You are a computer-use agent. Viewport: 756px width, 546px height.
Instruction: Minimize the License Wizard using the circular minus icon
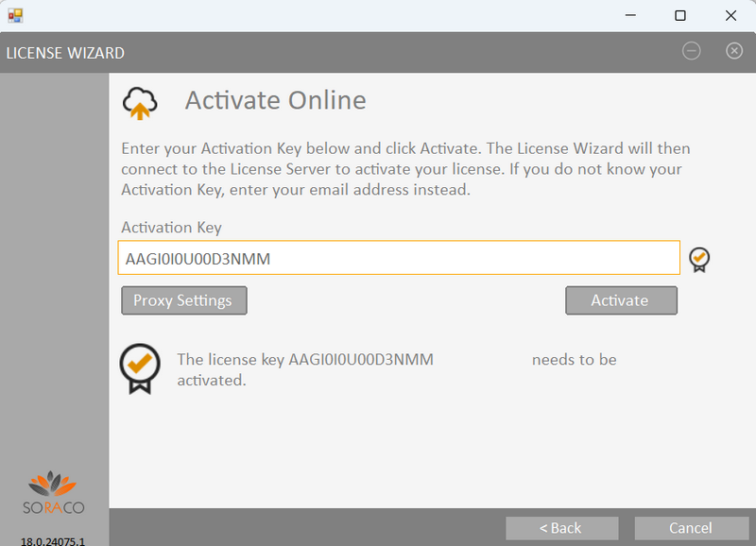pyautogui.click(x=692, y=51)
